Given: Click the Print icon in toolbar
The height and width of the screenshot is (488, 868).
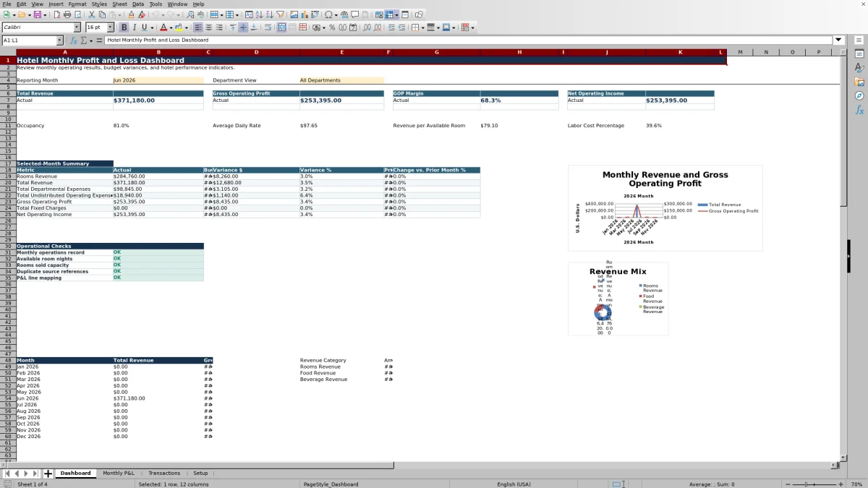Looking at the screenshot, I should pos(67,14).
